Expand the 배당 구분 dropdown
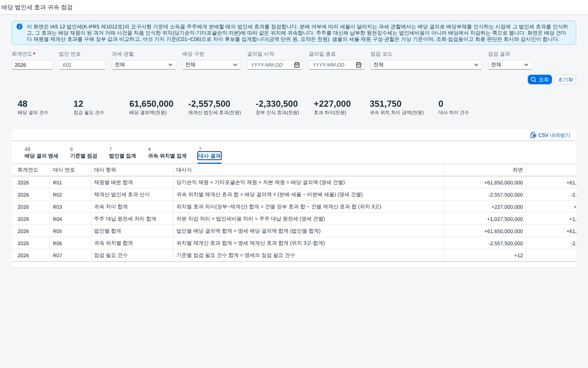This screenshot has height=368, width=588. (212, 65)
